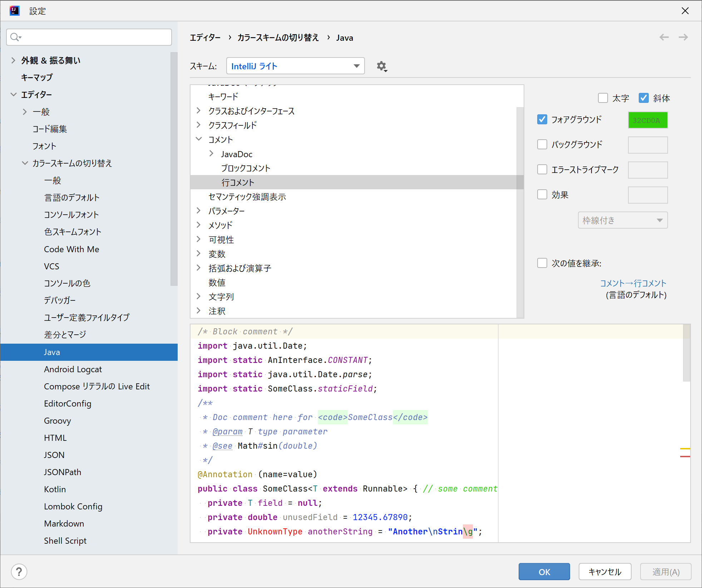Expand the JavaDoc node

click(211, 154)
